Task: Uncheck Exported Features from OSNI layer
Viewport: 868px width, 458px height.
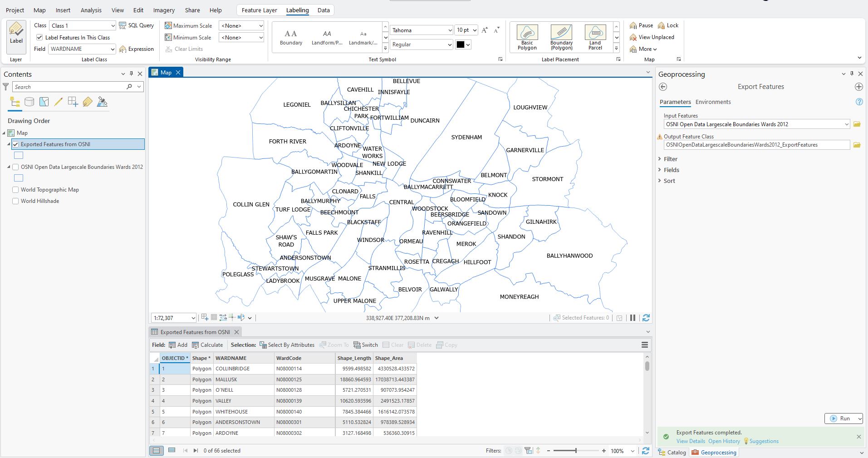Action: click(16, 144)
